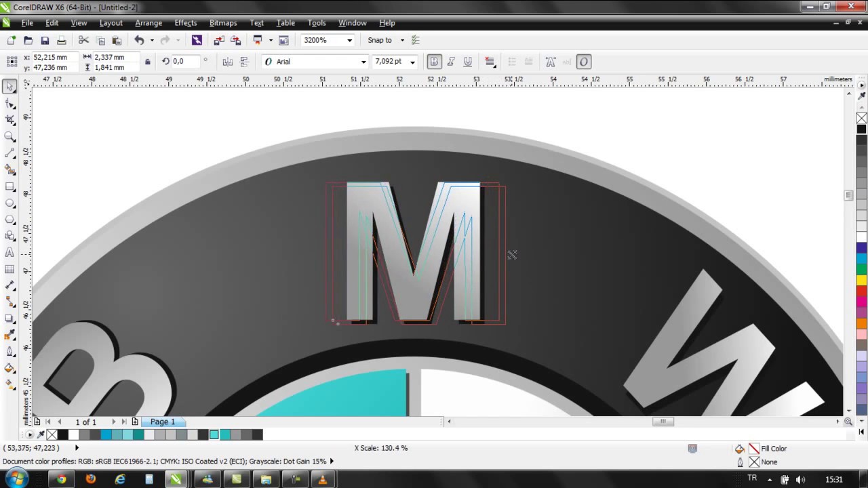Activate the Crop tool
The width and height of the screenshot is (868, 488).
10,120
